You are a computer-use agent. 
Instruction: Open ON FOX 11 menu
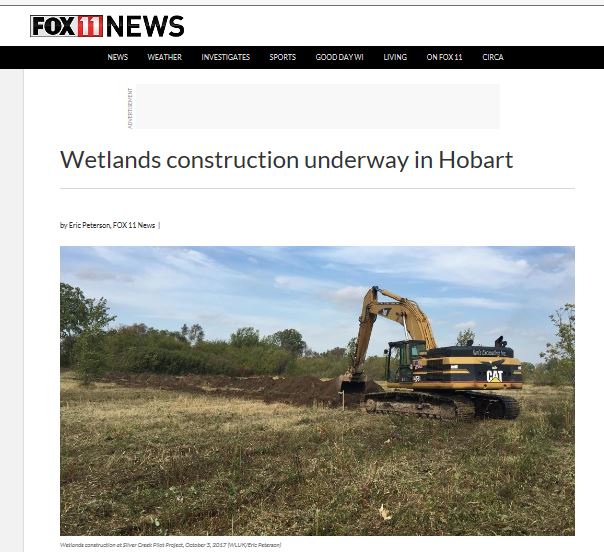(444, 57)
